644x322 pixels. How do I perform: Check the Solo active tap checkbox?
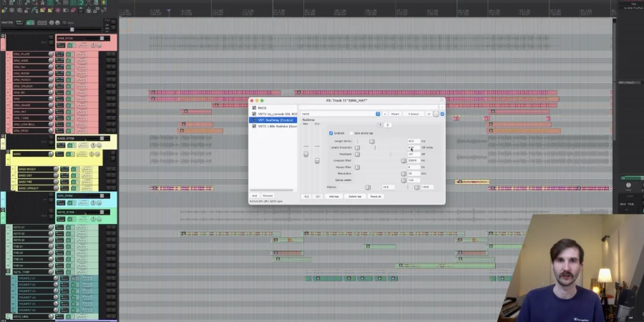pos(351,133)
